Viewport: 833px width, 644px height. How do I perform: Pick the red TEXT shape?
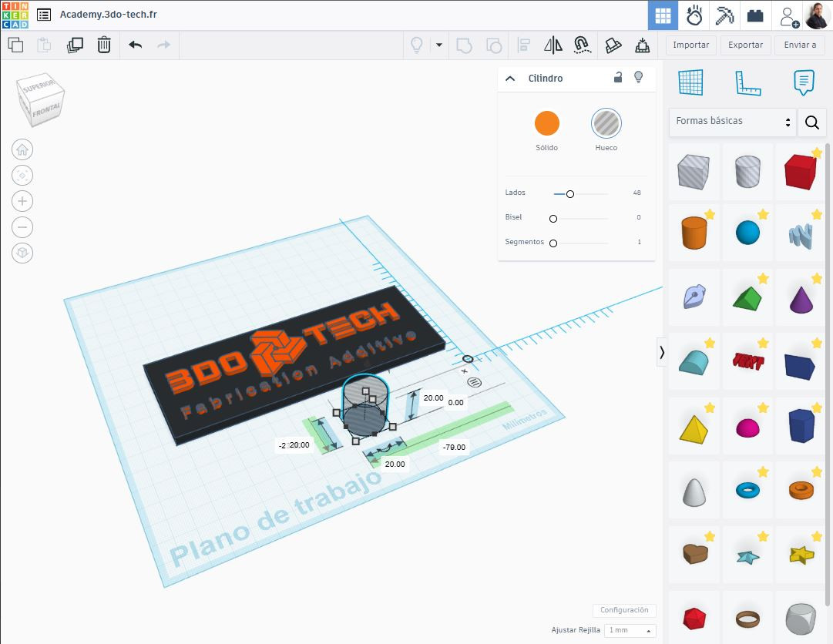(747, 361)
